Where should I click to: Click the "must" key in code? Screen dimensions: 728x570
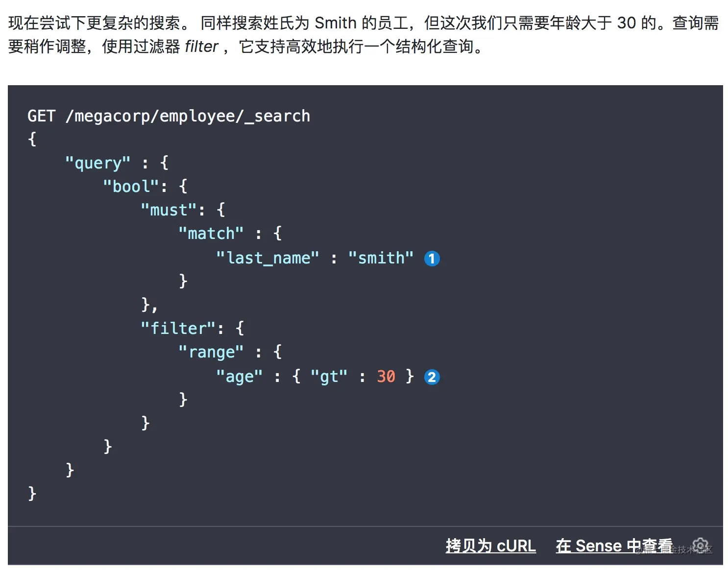(x=169, y=210)
